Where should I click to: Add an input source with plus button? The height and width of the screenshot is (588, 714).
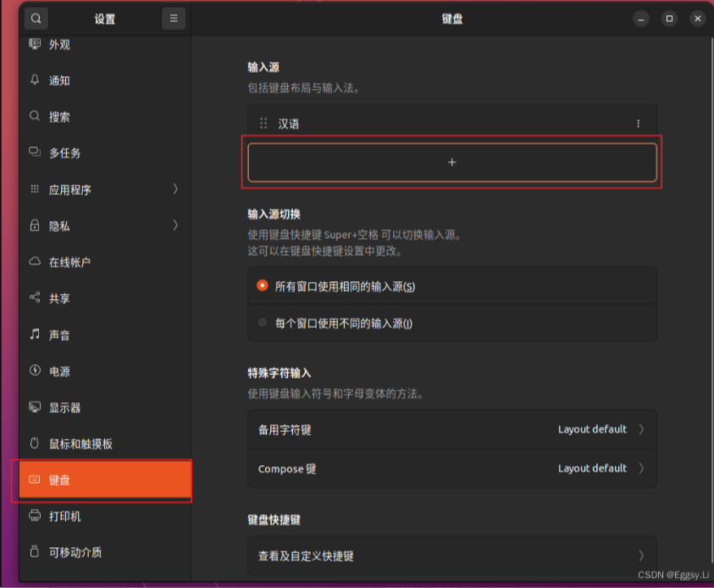(x=451, y=162)
